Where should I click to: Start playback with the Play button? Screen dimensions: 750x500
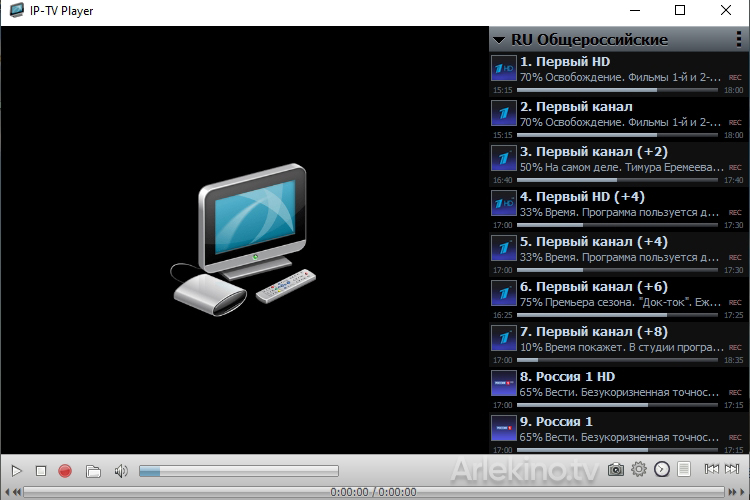(x=16, y=471)
